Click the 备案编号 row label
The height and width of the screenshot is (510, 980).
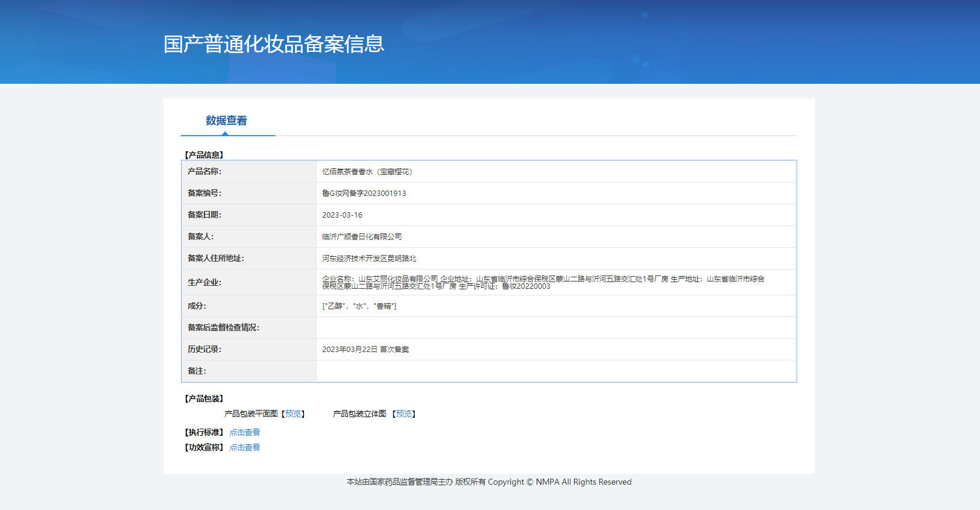[x=204, y=193]
